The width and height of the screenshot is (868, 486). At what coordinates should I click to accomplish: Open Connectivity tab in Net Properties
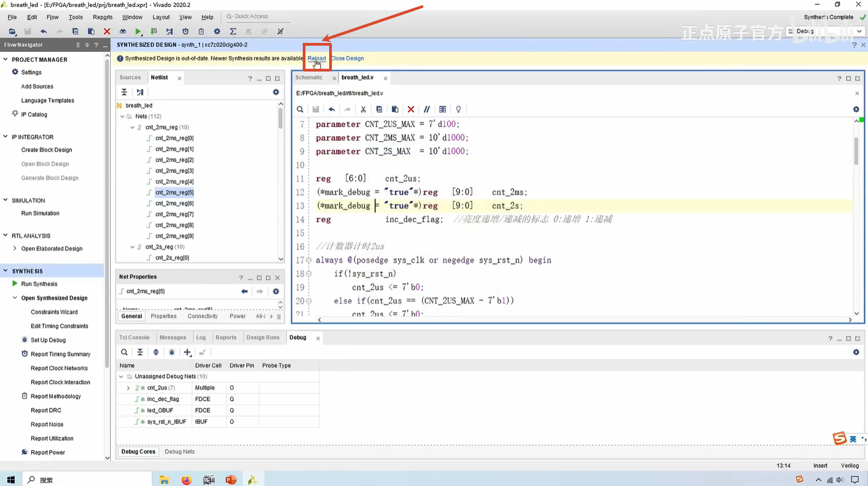click(203, 316)
